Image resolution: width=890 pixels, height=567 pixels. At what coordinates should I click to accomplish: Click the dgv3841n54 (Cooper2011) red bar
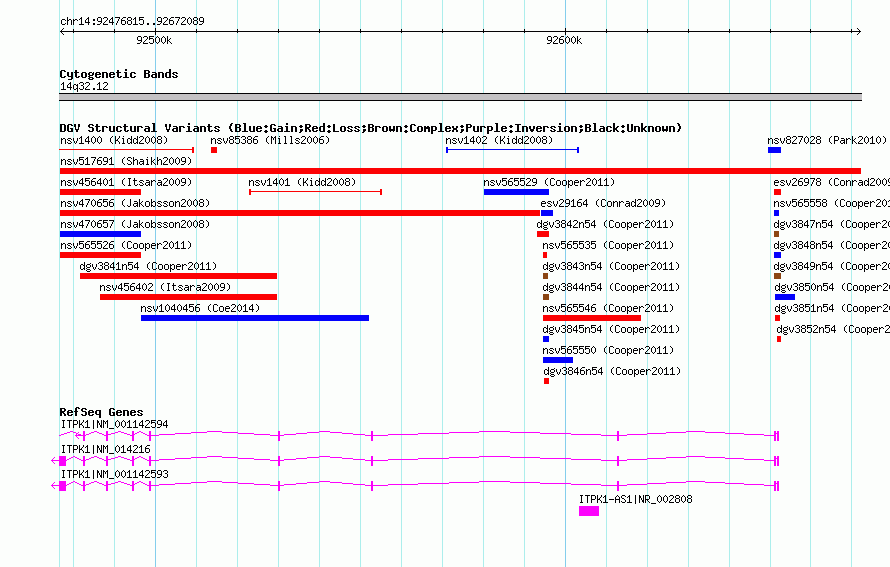pyautogui.click(x=178, y=276)
